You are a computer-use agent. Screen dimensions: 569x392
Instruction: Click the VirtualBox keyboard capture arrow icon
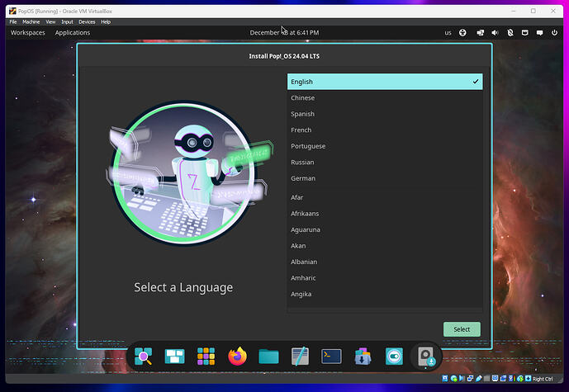tap(529, 378)
